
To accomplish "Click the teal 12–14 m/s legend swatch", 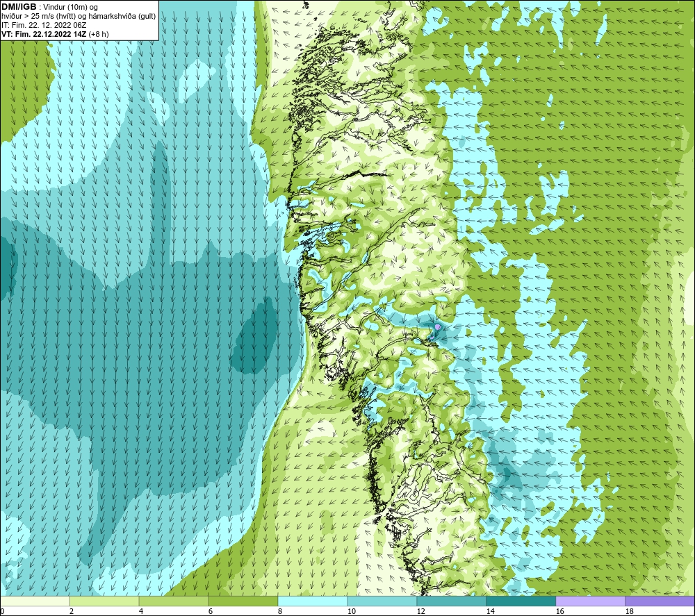I will [x=451, y=601].
